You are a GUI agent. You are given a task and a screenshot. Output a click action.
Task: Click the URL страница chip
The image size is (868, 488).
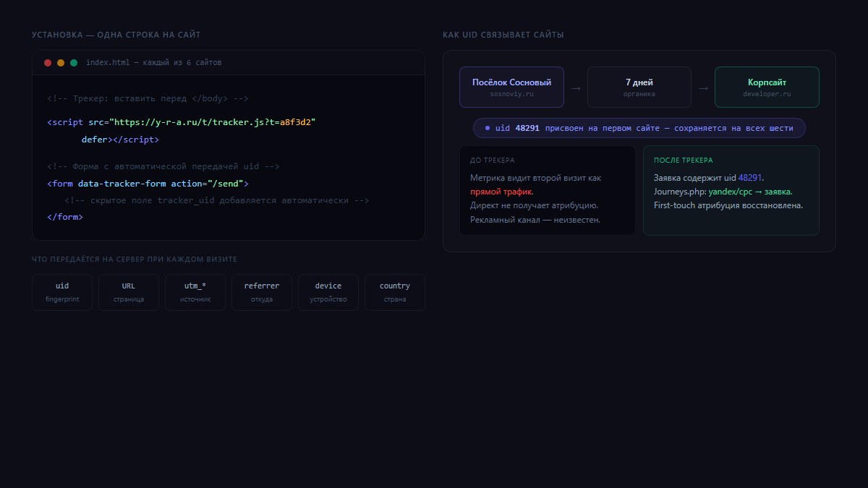tap(129, 292)
